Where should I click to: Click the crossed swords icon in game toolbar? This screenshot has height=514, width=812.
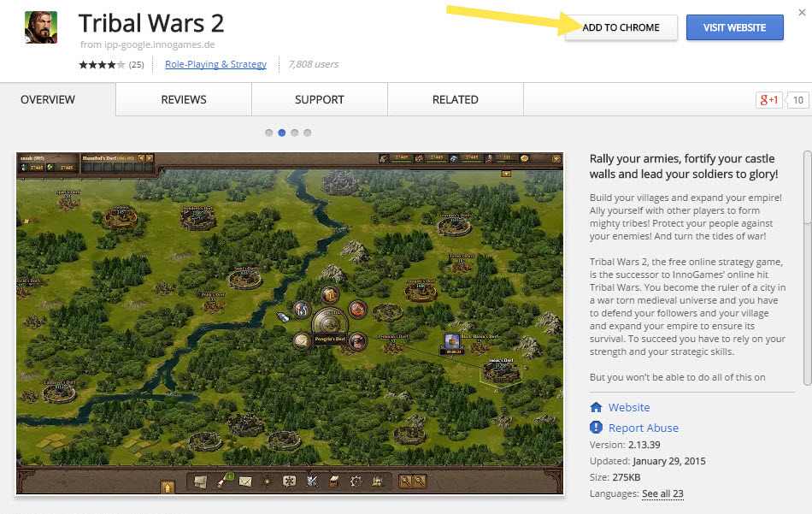coord(312,482)
